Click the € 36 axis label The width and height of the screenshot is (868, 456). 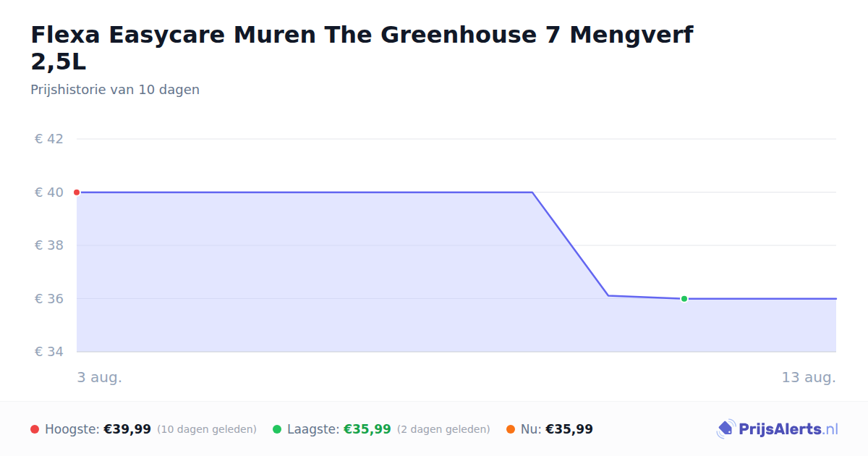pos(49,299)
